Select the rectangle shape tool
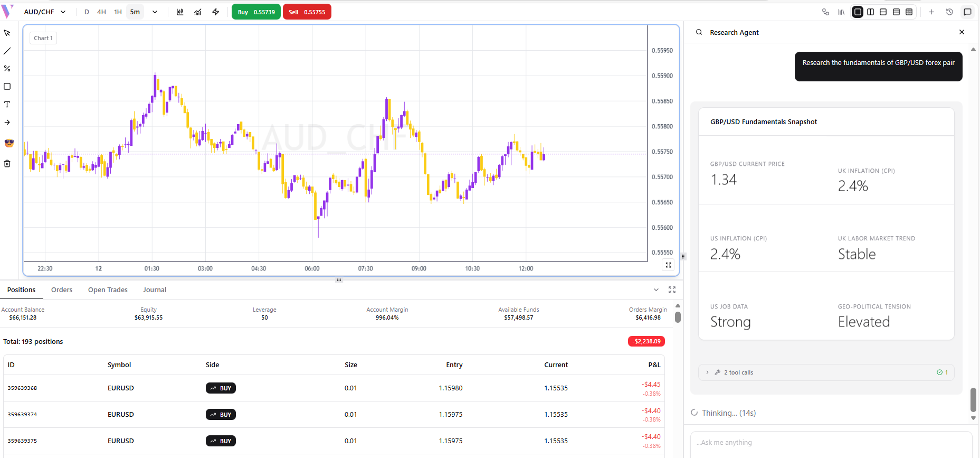Screen dimensions: 980x458 tap(7, 87)
